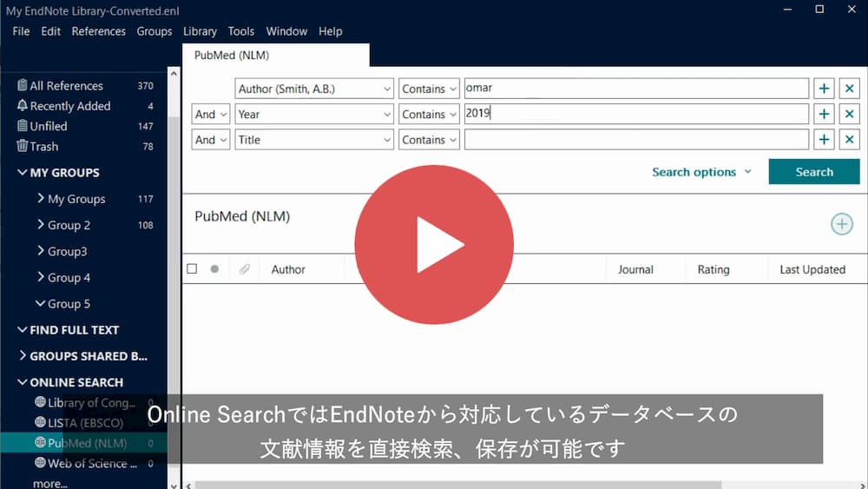The height and width of the screenshot is (489, 868).
Task: Click the more... online search link
Action: coord(50,483)
